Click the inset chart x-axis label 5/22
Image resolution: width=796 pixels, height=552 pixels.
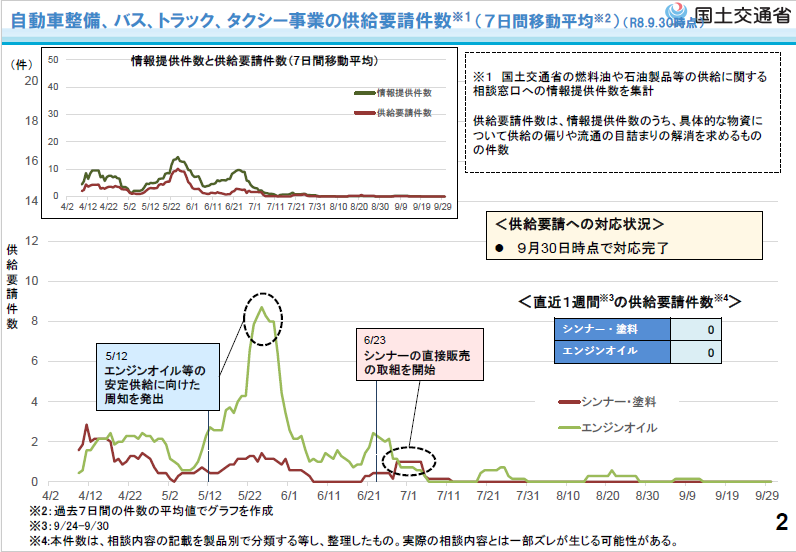pos(171,207)
